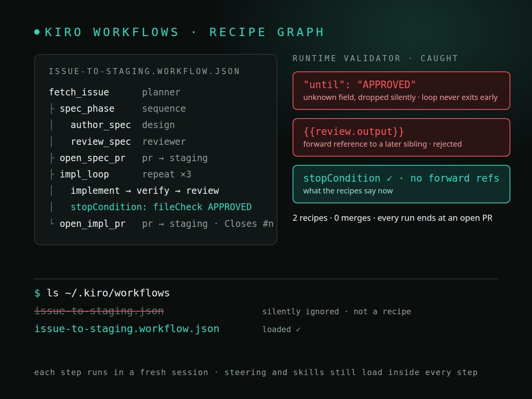Select the impl_loop node
This screenshot has height=399, width=532.
pyautogui.click(x=84, y=174)
